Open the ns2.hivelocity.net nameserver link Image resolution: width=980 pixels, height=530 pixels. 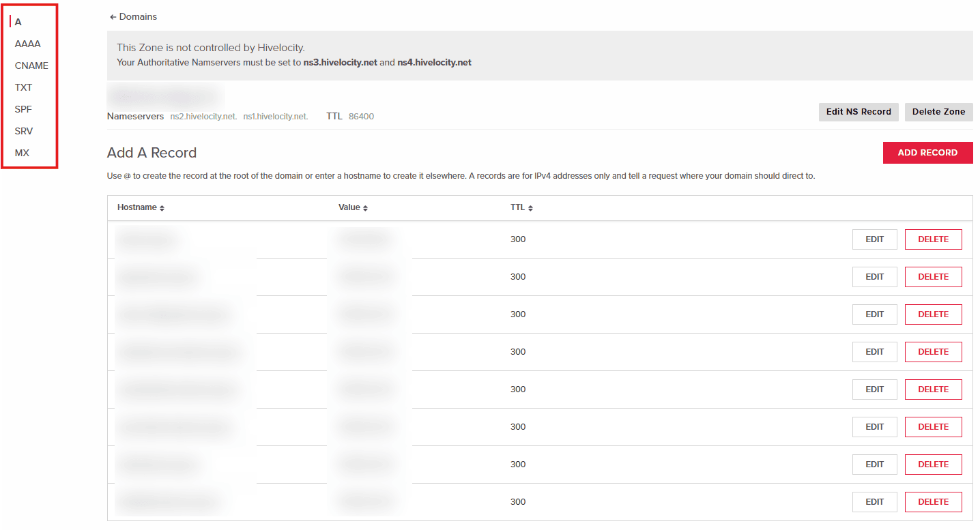point(203,116)
